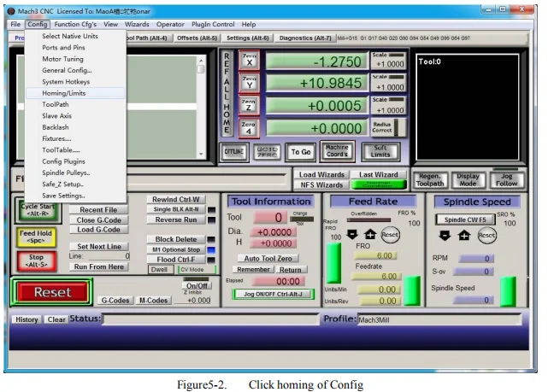The height and width of the screenshot is (392, 554).
Task: Click the Profile field Mach3Mill
Action: (439, 319)
